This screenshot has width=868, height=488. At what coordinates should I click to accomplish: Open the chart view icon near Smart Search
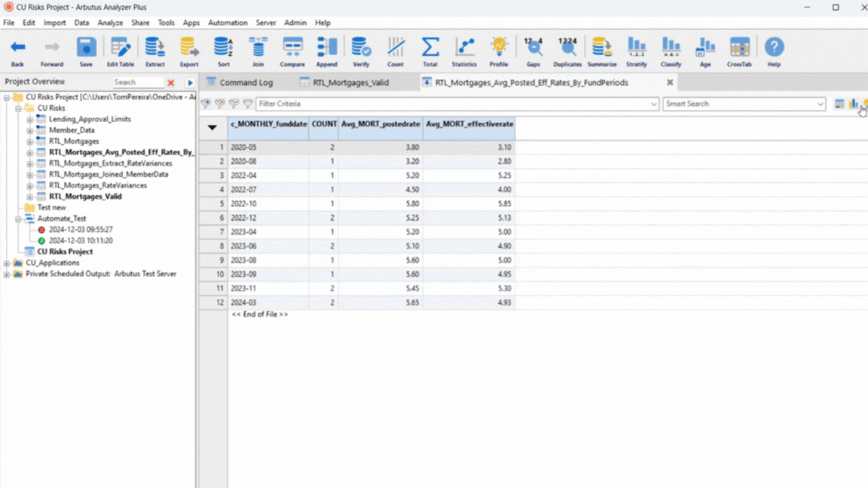click(x=855, y=104)
